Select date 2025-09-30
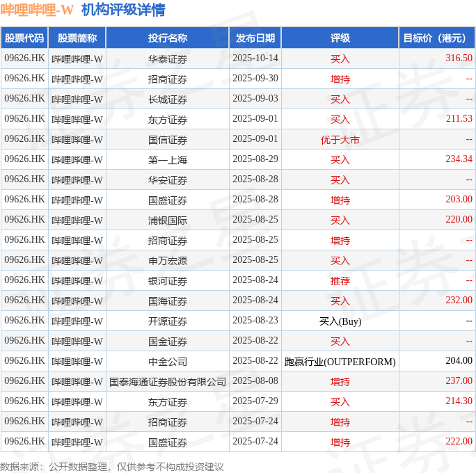The width and height of the screenshot is (476, 473). tap(255, 79)
